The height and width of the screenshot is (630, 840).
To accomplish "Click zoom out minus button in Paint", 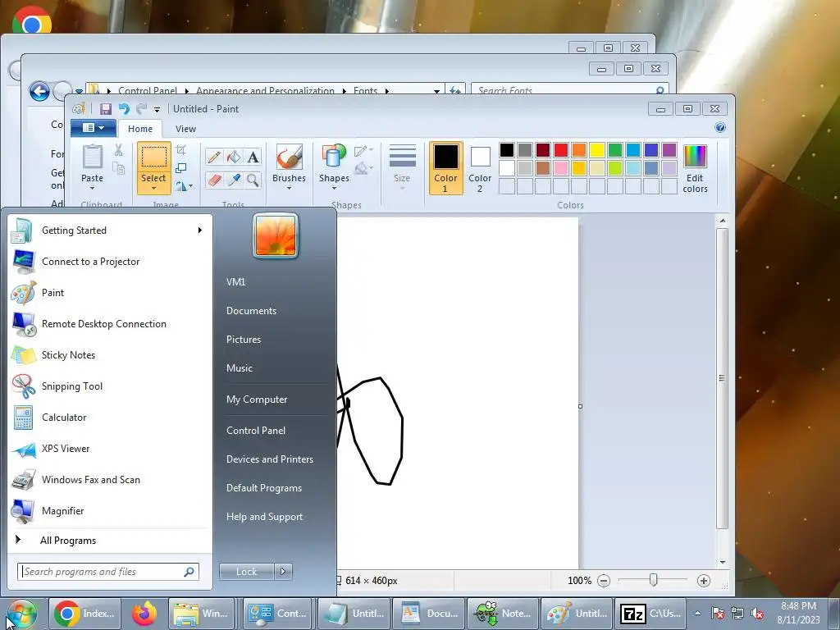I will point(603,581).
